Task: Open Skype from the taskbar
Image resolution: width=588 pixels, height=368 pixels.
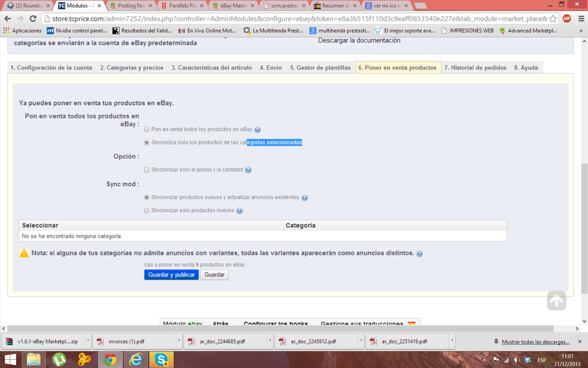Action: click(x=161, y=360)
